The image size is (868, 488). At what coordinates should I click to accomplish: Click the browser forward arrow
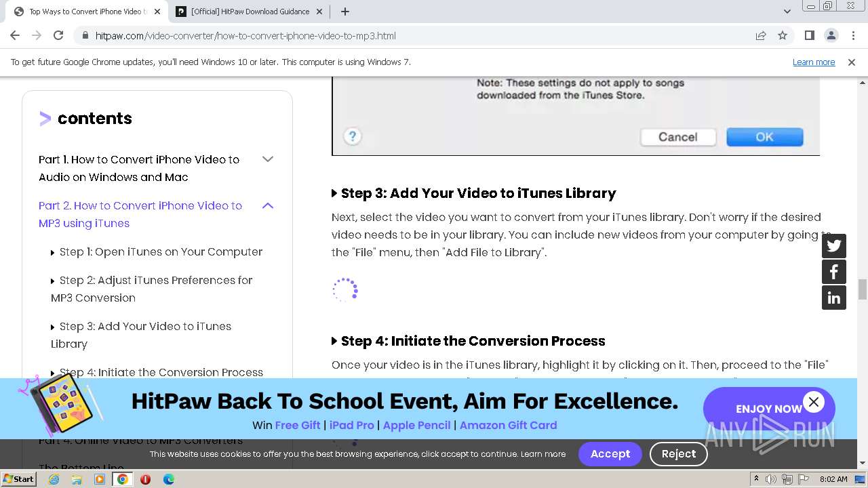37,35
